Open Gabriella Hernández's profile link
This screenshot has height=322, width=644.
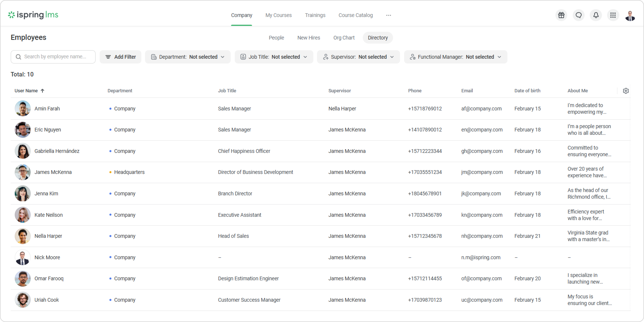57,151
